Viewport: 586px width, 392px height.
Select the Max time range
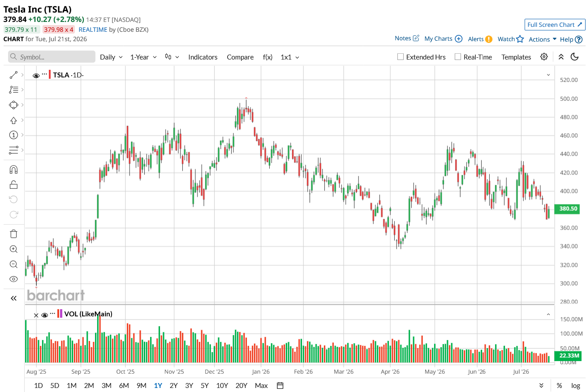(261, 385)
